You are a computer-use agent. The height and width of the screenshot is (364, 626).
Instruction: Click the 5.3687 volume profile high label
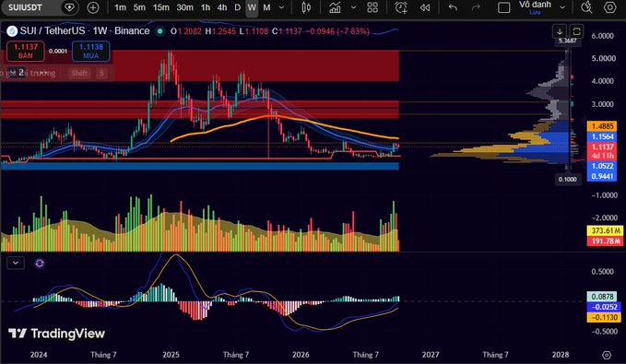pos(567,41)
